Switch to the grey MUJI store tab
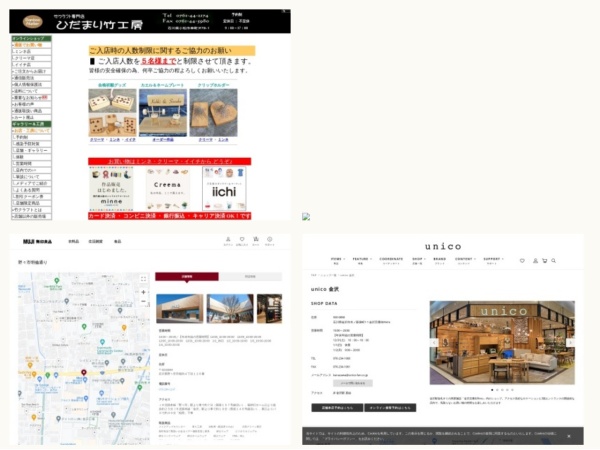The height and width of the screenshot is (450, 600). [250, 276]
